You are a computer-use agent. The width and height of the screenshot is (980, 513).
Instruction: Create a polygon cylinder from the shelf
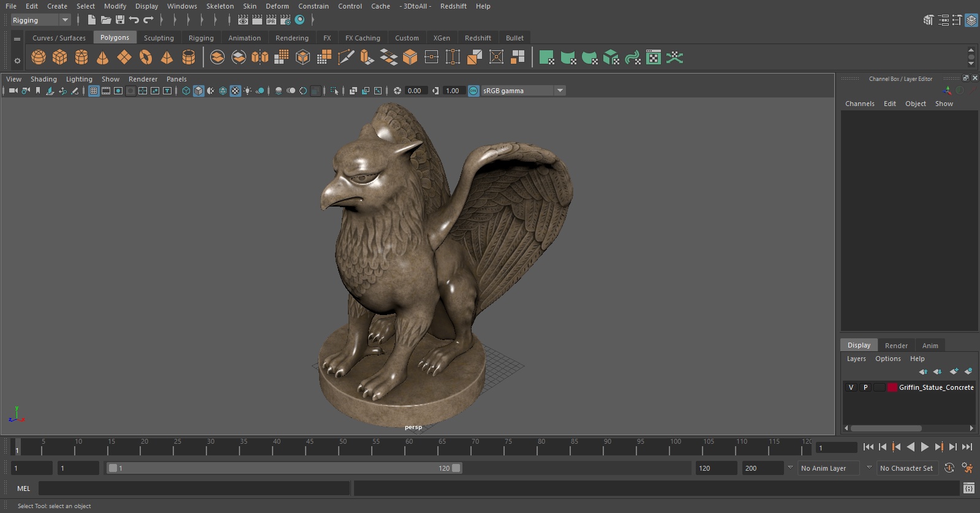point(81,58)
